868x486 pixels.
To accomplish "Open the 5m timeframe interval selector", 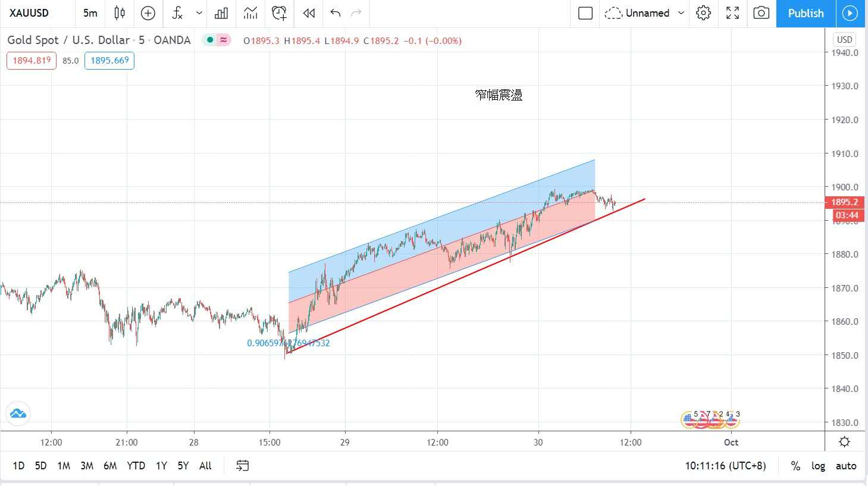I will coord(90,13).
